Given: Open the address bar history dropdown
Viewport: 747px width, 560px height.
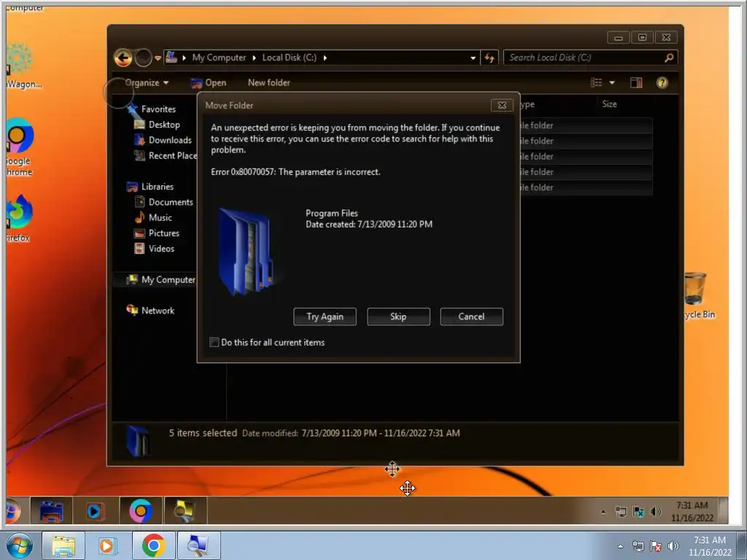Looking at the screenshot, I should pos(473,58).
